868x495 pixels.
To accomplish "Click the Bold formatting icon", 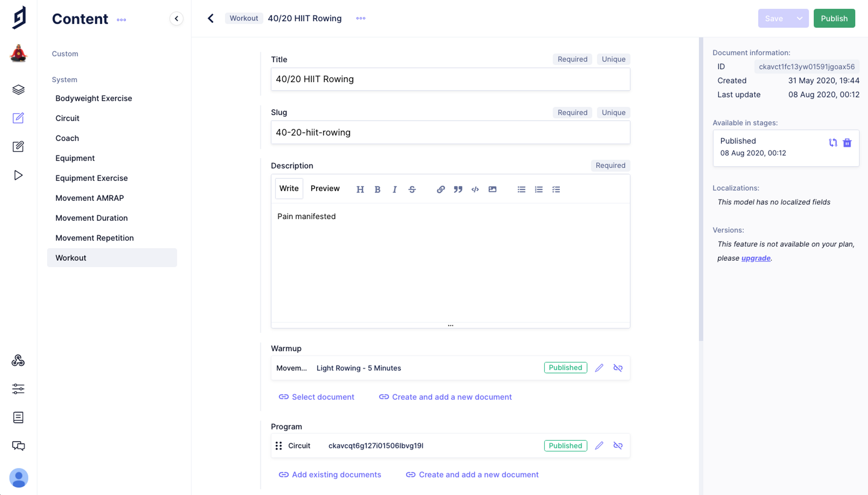I will coord(377,189).
